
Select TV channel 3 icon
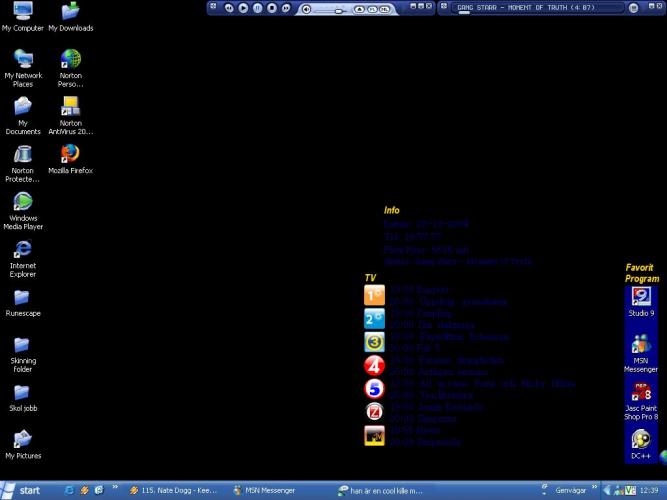(x=374, y=342)
